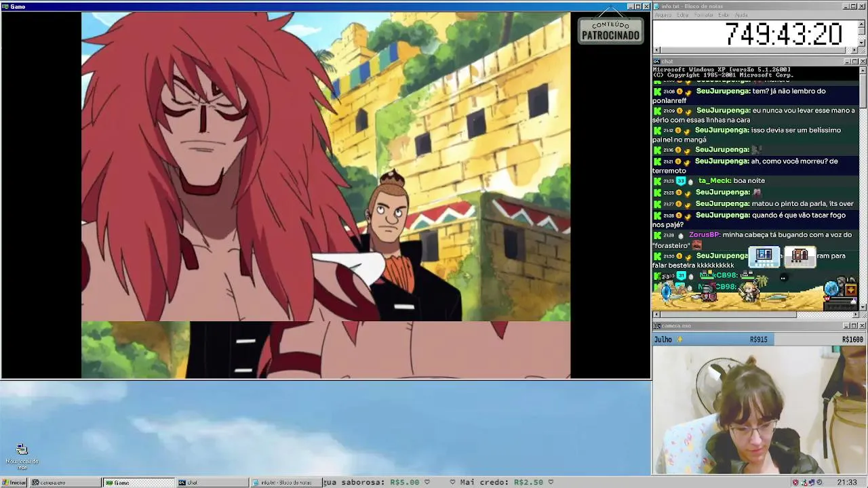Open the Formatar menu in Bloco de notas
The image size is (868, 488).
(x=704, y=15)
